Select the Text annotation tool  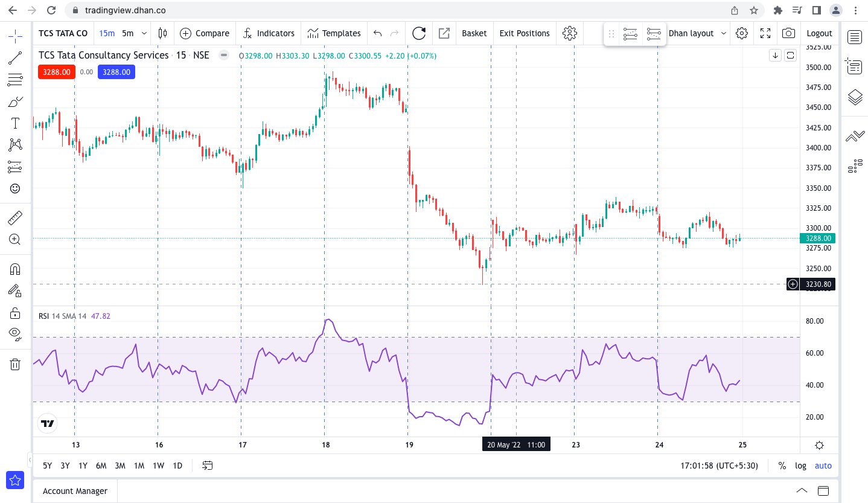(15, 123)
